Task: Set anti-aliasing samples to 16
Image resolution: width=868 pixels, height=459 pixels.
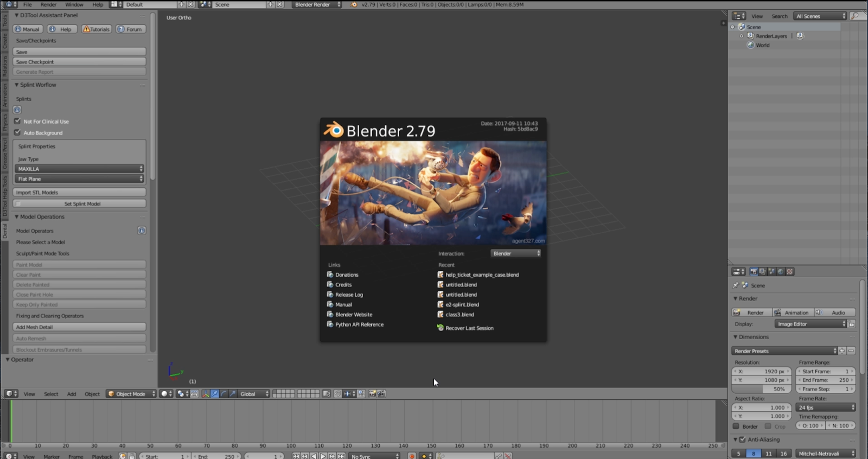Action: click(783, 454)
